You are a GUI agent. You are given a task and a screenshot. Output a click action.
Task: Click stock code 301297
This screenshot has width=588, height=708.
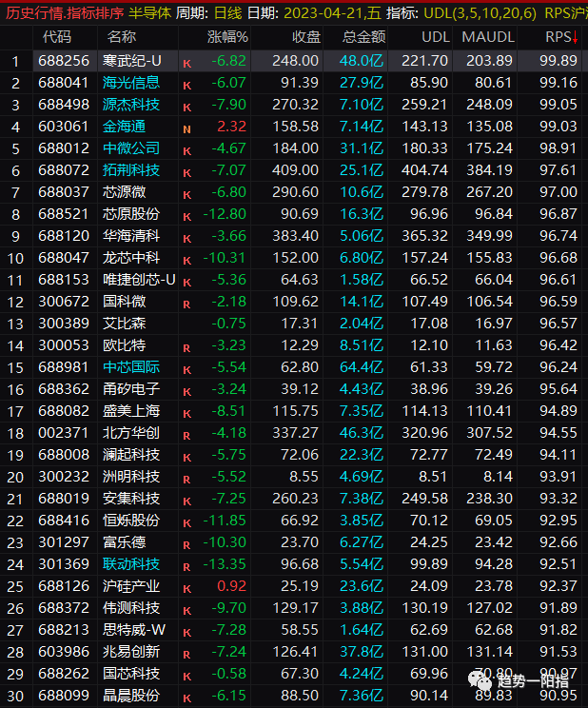point(64,542)
